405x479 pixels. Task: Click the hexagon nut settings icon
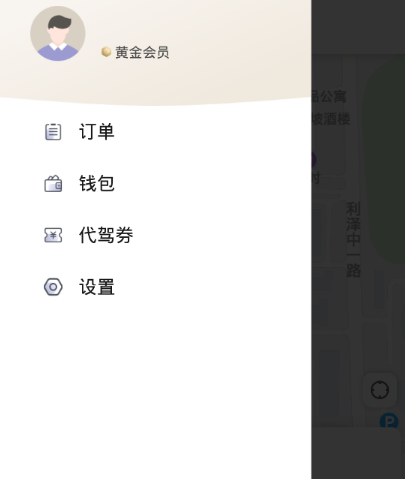point(53,287)
